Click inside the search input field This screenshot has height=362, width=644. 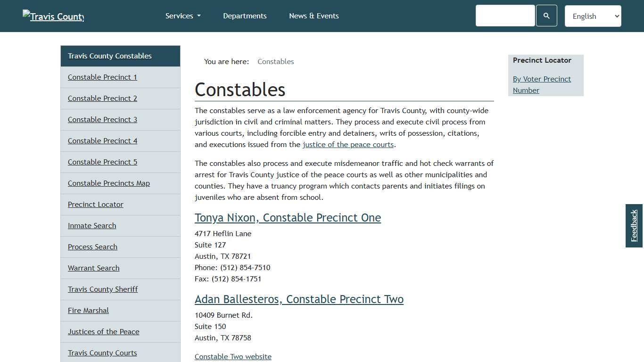[x=505, y=16]
